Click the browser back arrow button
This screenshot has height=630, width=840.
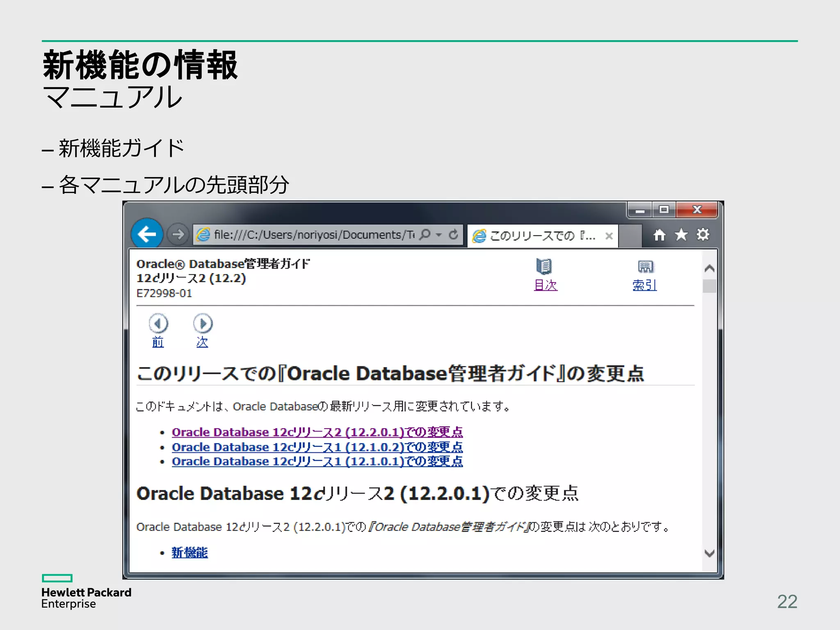coord(147,234)
